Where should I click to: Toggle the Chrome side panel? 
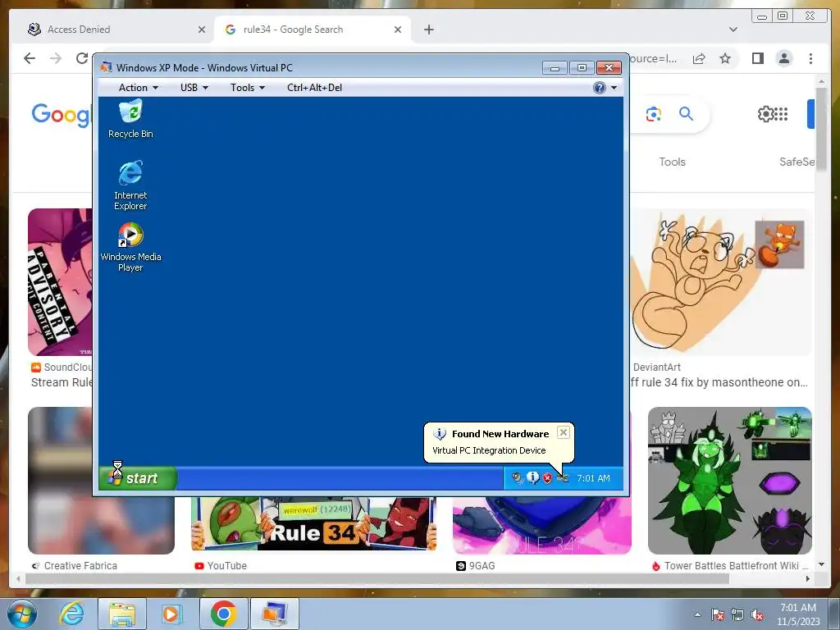(757, 58)
